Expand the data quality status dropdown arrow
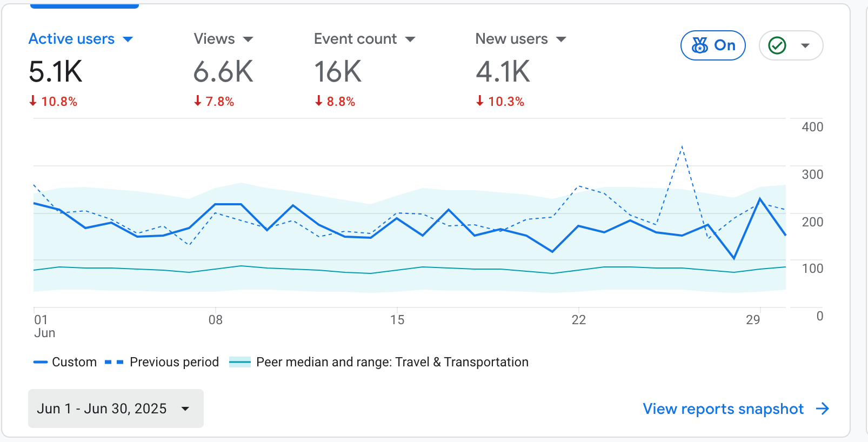Image resolution: width=868 pixels, height=442 pixels. pos(805,45)
